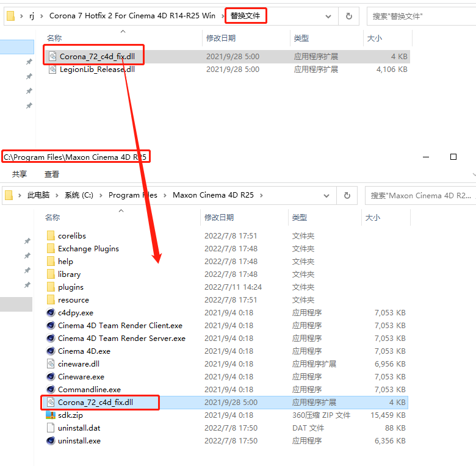Click the folder icon in the R25 address bar
Viewport: 476px width, 466px height.
tap(9, 195)
